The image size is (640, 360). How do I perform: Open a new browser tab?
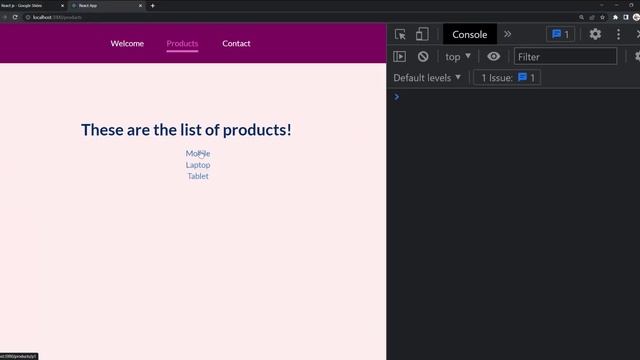point(153,6)
